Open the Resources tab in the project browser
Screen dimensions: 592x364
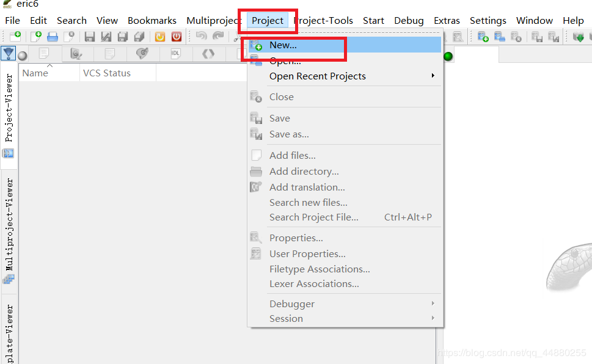(x=109, y=54)
